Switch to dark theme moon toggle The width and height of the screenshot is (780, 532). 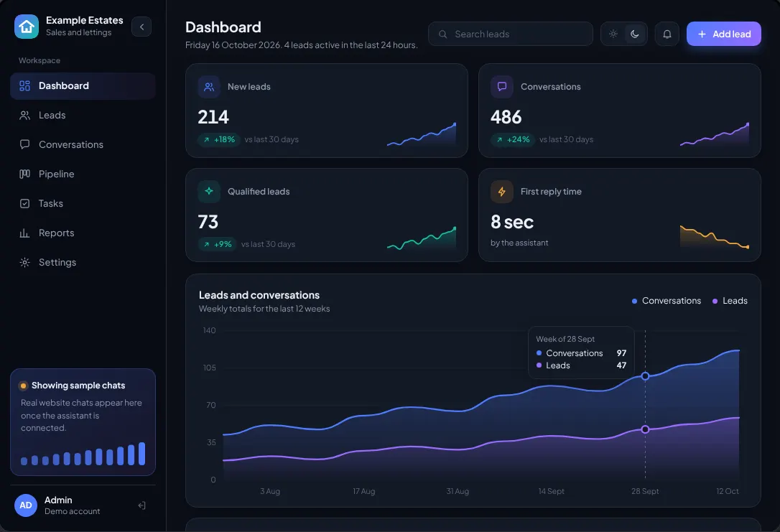[635, 34]
